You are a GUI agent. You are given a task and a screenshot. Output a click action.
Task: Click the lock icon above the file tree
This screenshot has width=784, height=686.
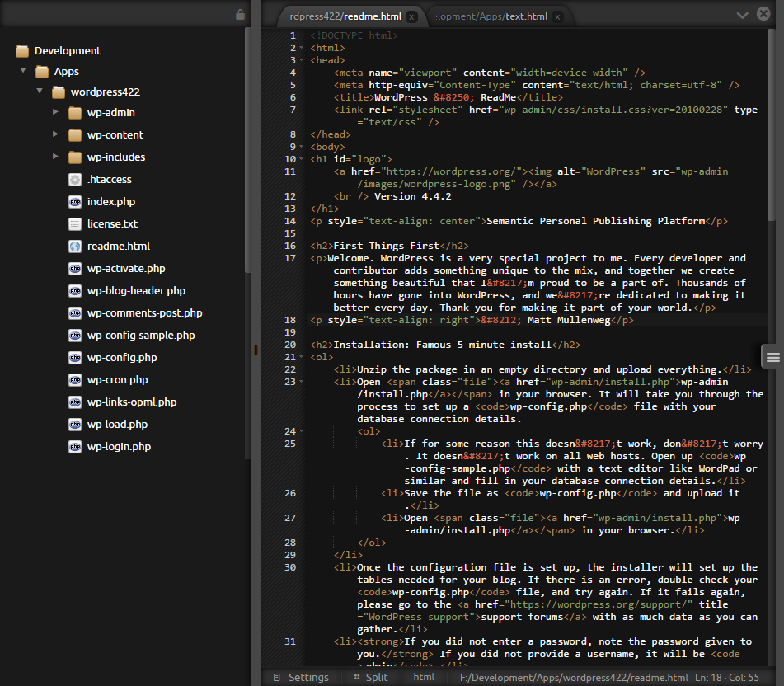[240, 15]
